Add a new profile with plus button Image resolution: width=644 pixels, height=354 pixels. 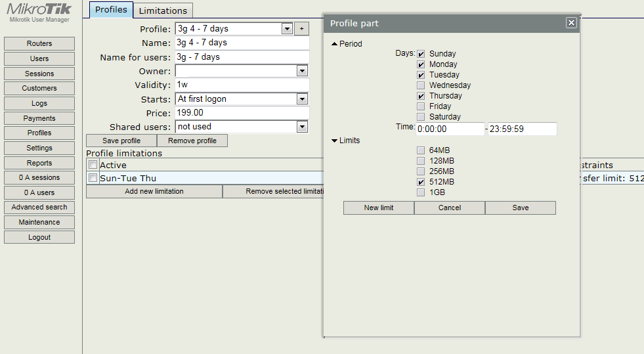[x=301, y=29]
